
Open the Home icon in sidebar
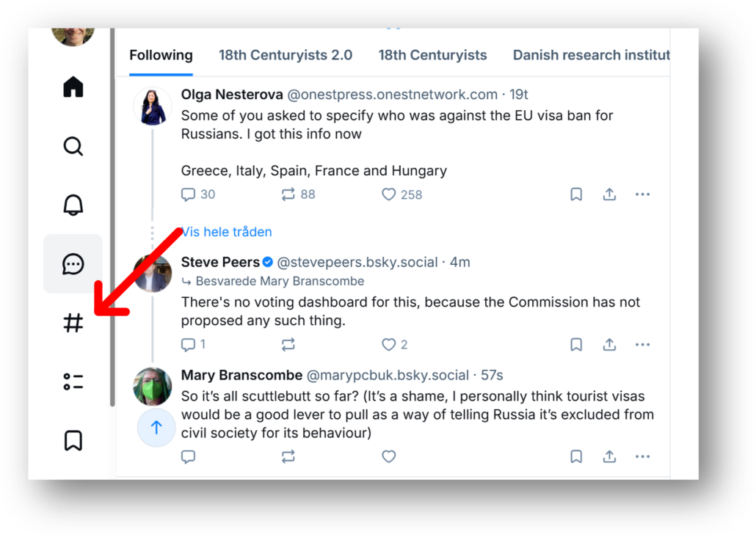[73, 87]
